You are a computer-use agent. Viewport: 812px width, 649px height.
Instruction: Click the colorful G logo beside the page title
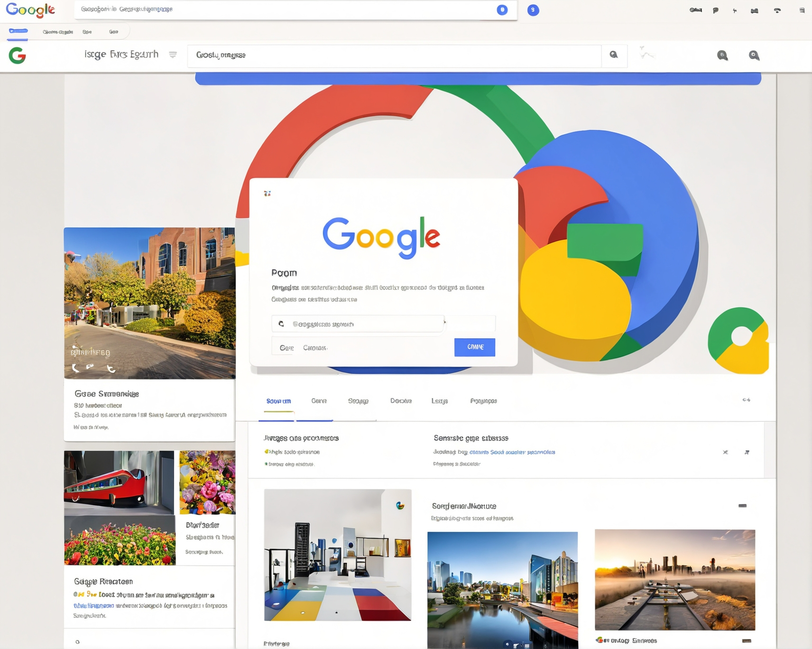18,56
